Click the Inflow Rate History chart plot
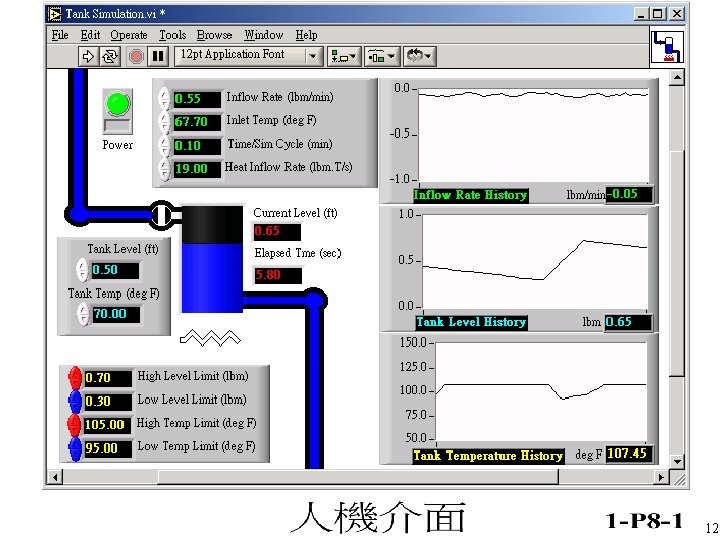Viewport: 720px width, 540px height. (534, 135)
